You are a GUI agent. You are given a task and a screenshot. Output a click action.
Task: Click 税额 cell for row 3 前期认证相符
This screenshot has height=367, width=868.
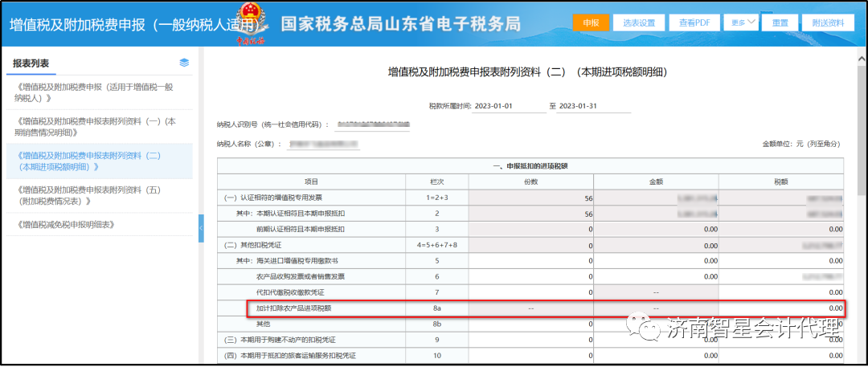point(781,229)
